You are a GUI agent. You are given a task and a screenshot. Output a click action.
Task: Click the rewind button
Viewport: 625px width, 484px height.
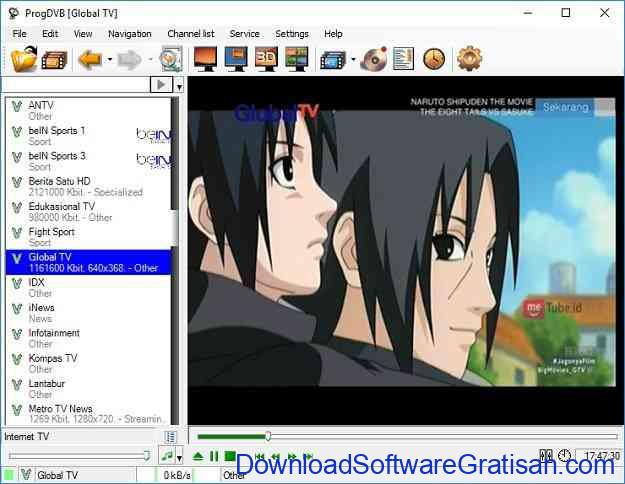[275, 456]
